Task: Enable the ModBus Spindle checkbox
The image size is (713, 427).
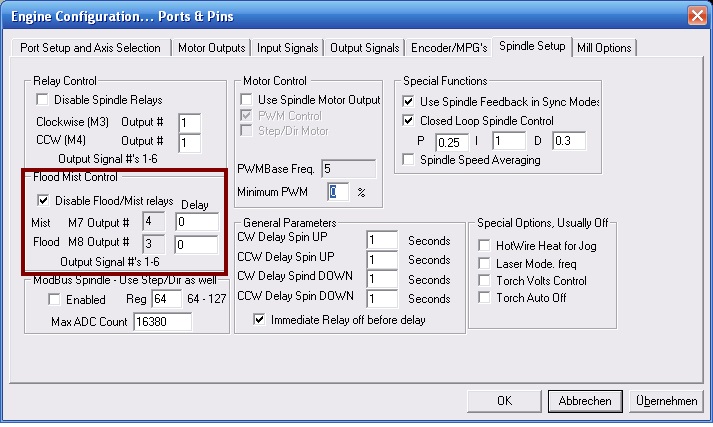Action: (54, 300)
